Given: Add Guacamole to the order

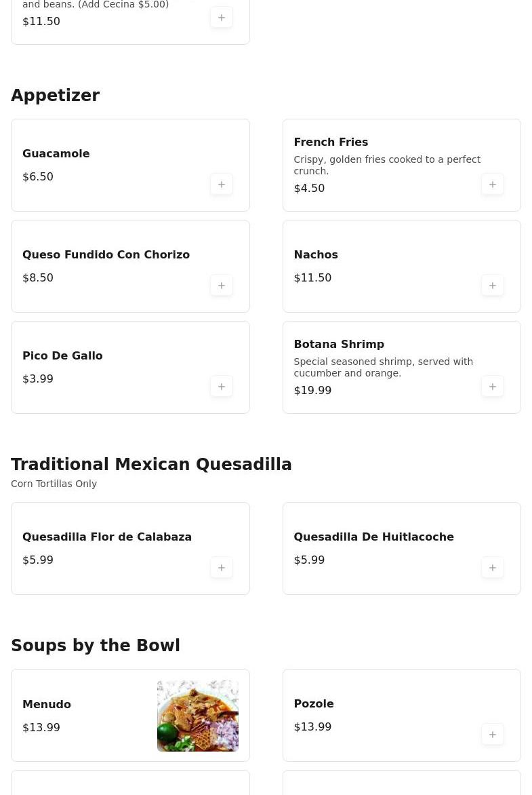Looking at the screenshot, I should (222, 185).
